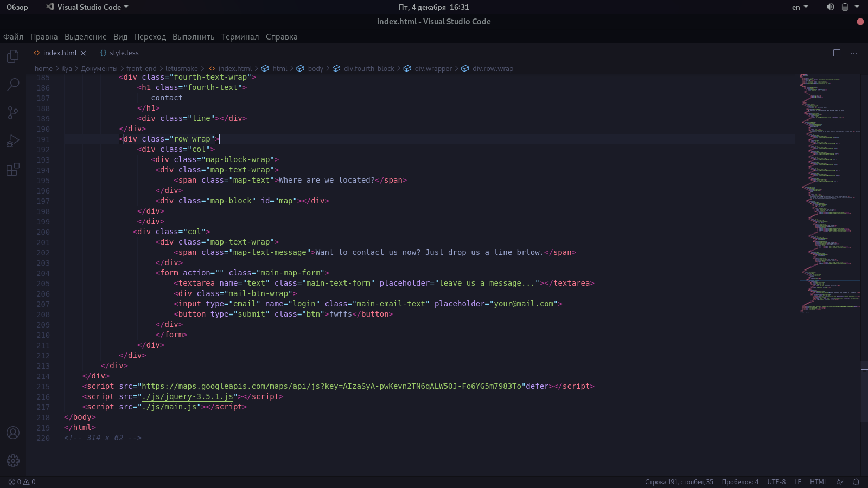Viewport: 868px width, 488px height.
Task: Click the minimap code overview
Action: (x=829, y=194)
